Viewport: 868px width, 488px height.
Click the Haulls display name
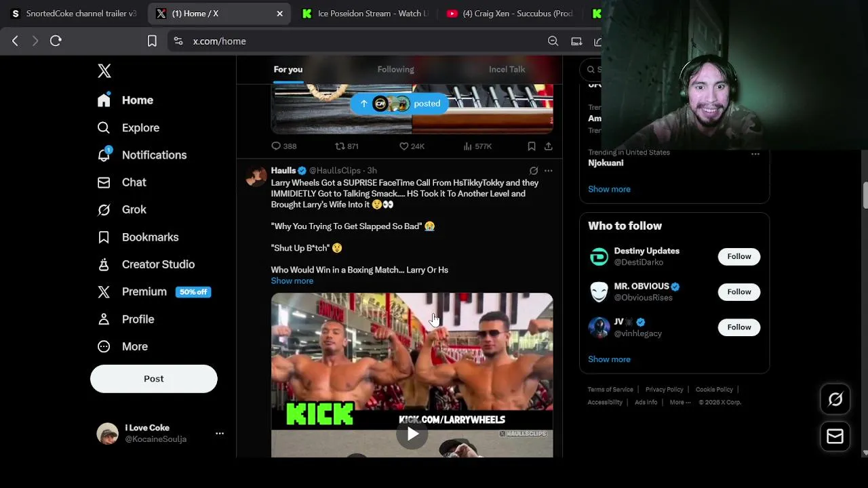283,171
